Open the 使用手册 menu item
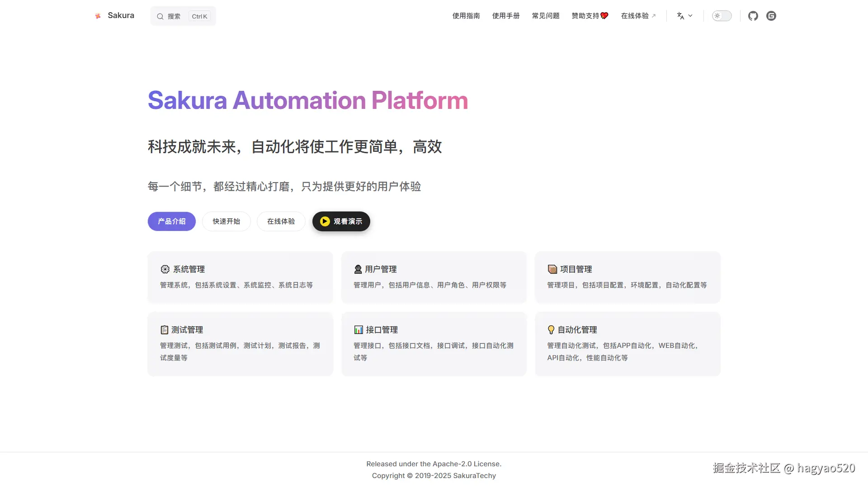868x488 pixels. click(506, 16)
